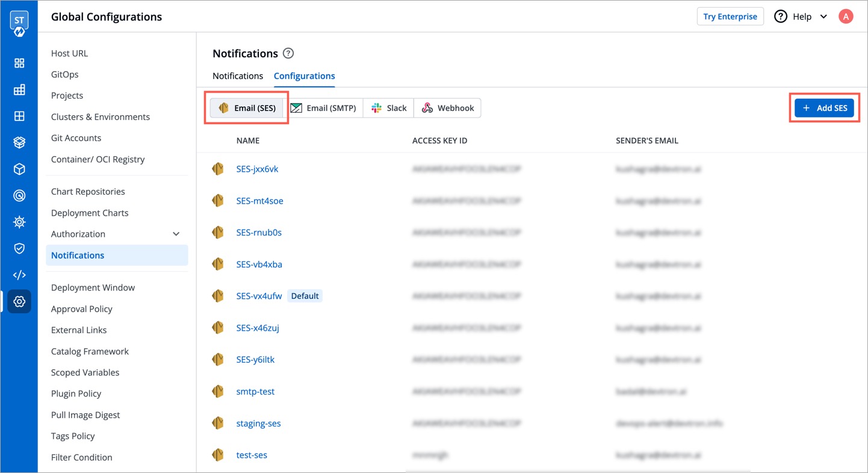Select the Email (SMTP) option
The image size is (868, 473).
pos(324,108)
